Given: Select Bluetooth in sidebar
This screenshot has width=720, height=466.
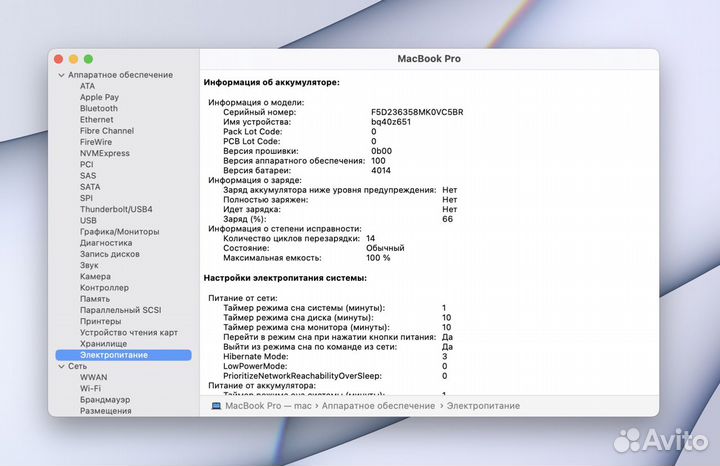Looking at the screenshot, I should click(x=99, y=108).
